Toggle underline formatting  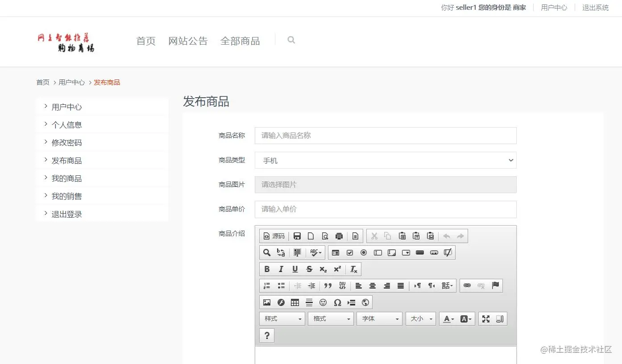(x=295, y=269)
